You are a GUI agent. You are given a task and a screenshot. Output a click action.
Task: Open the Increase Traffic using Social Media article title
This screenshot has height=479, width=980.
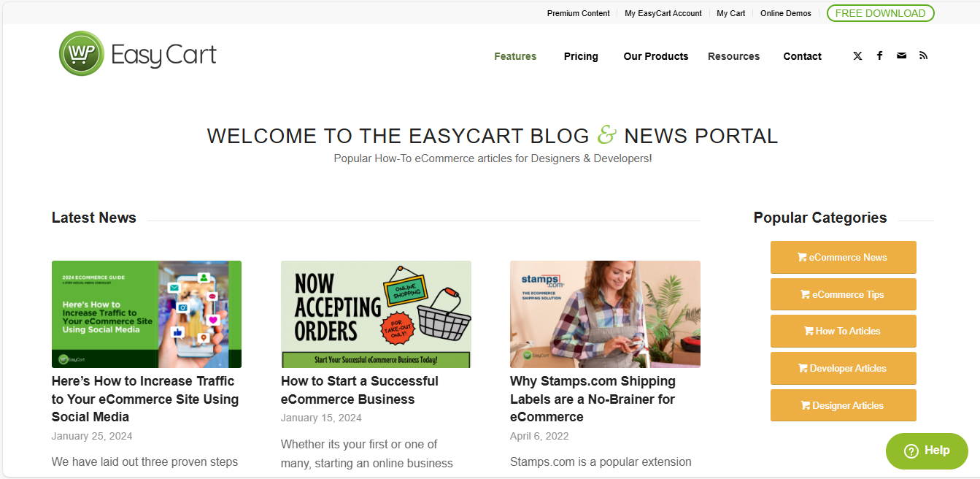click(x=145, y=399)
